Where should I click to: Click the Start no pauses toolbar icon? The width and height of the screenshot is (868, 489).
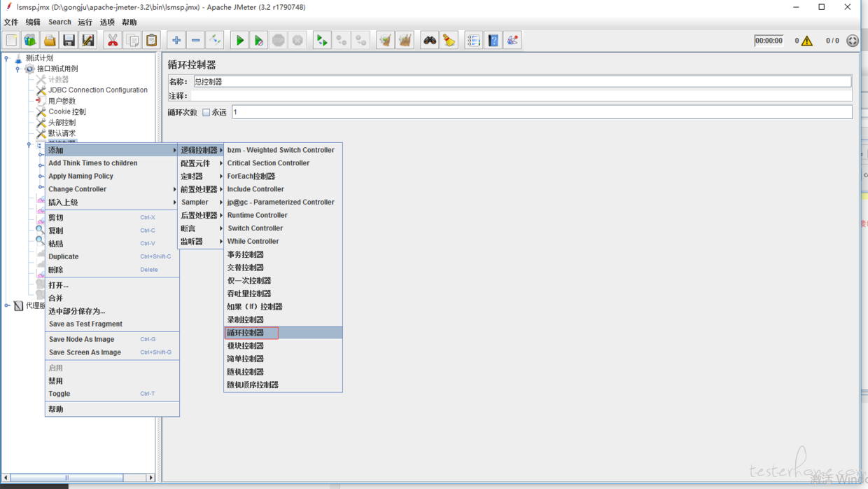pos(259,41)
